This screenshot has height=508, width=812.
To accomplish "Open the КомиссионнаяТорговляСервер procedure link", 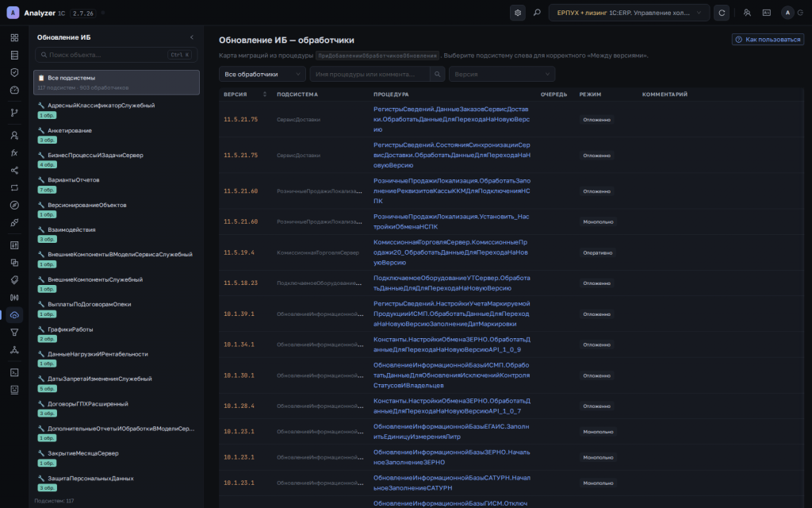I will point(450,252).
